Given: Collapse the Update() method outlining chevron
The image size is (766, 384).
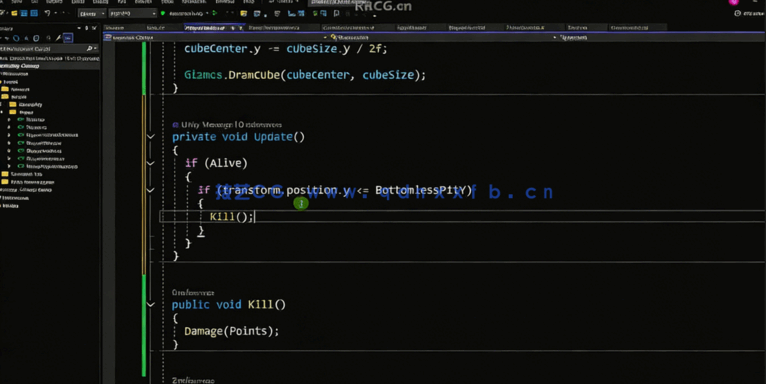Looking at the screenshot, I should pos(151,137).
